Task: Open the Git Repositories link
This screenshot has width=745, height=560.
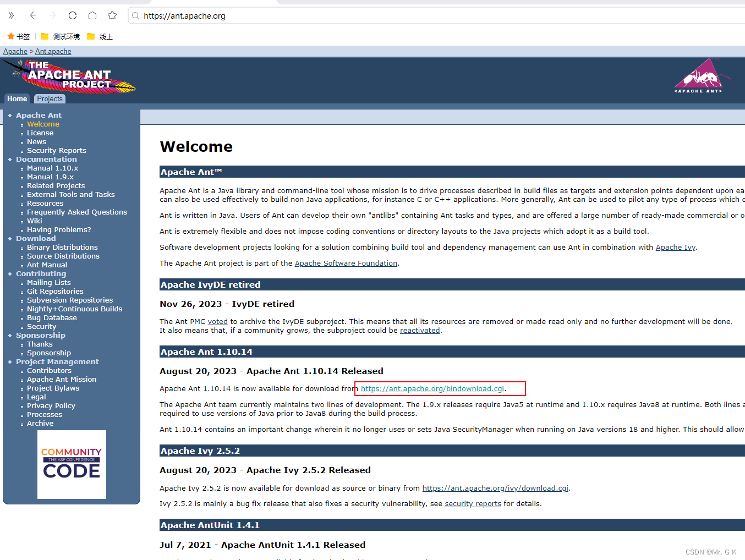Action: pyautogui.click(x=55, y=292)
